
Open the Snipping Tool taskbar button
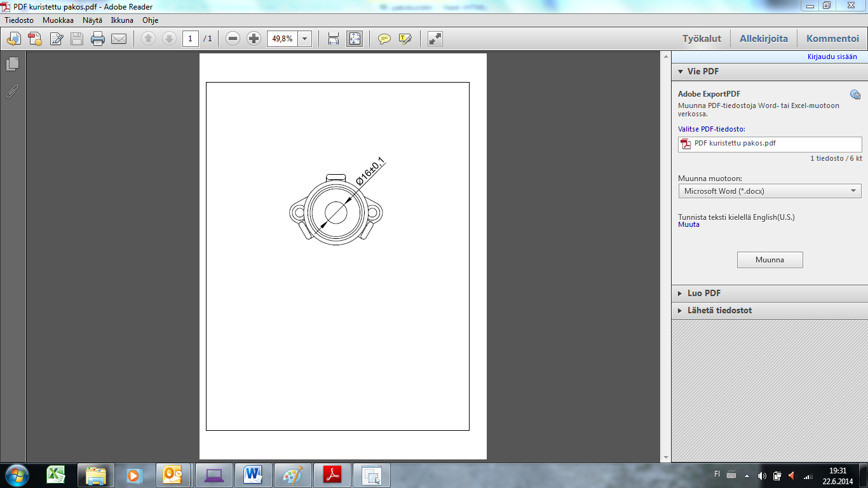(371, 475)
